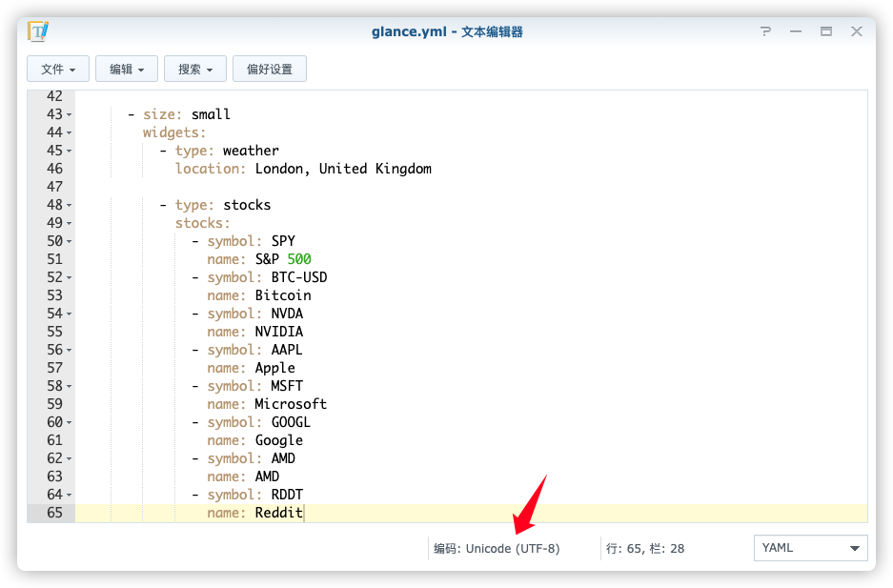
Task: Collapse the fold arrow at line 64
Action: 69,496
